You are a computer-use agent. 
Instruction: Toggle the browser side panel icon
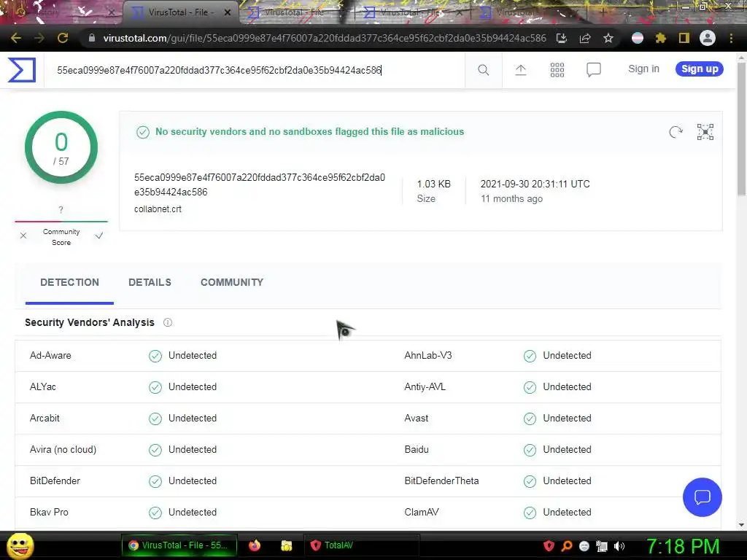(x=684, y=38)
